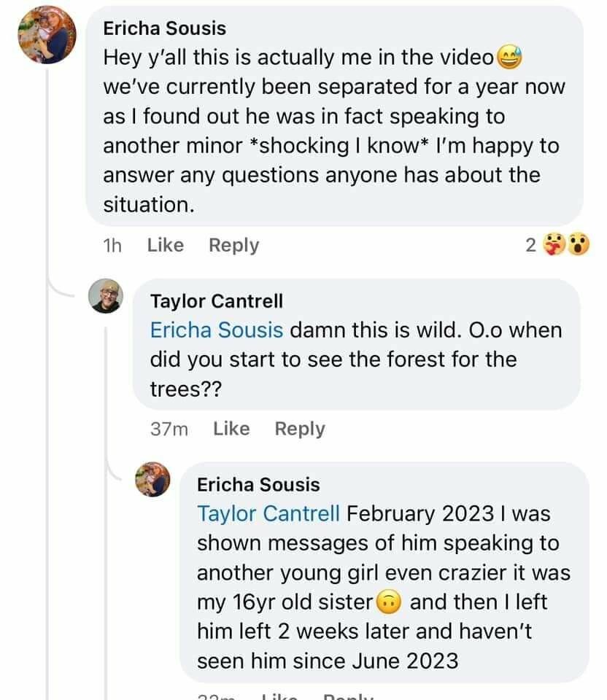The width and height of the screenshot is (607, 700).
Task: Click the grinning sweat emoji in first comment
Action: (x=510, y=58)
